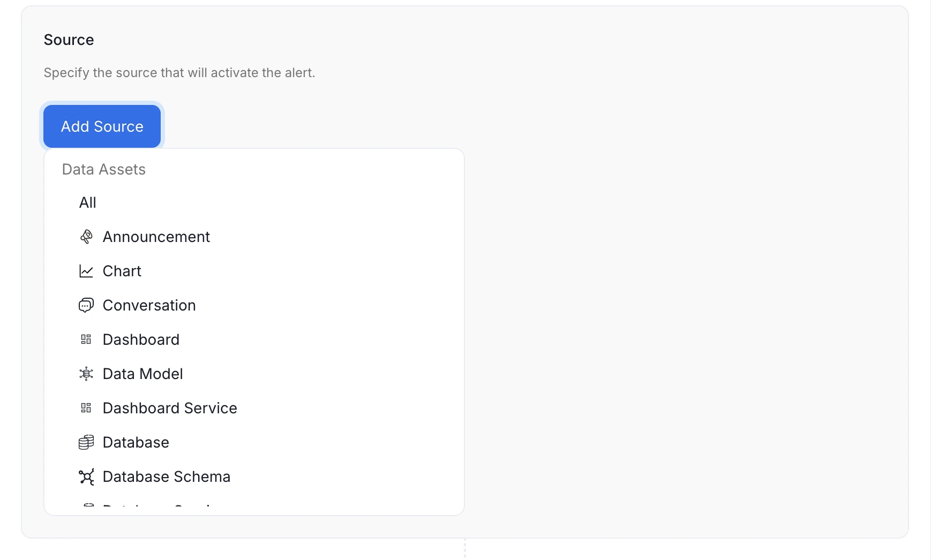
Task: Select All under Data Assets
Action: (x=88, y=202)
